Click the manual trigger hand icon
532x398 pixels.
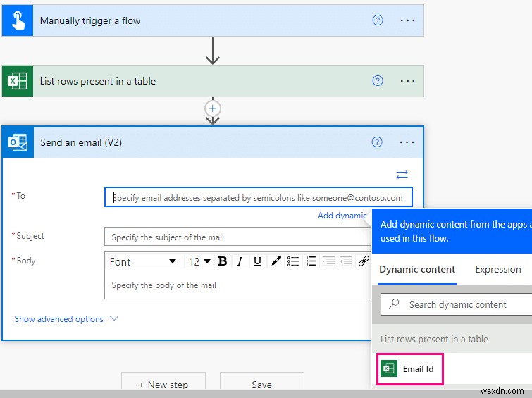18,20
